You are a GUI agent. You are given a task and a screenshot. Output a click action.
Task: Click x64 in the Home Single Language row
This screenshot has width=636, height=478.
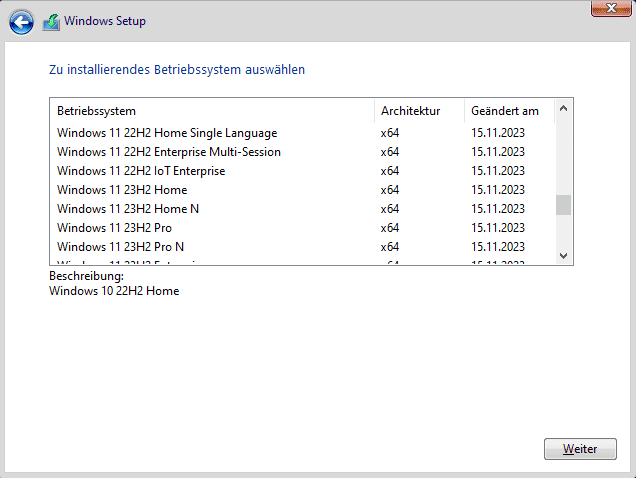[390, 133]
